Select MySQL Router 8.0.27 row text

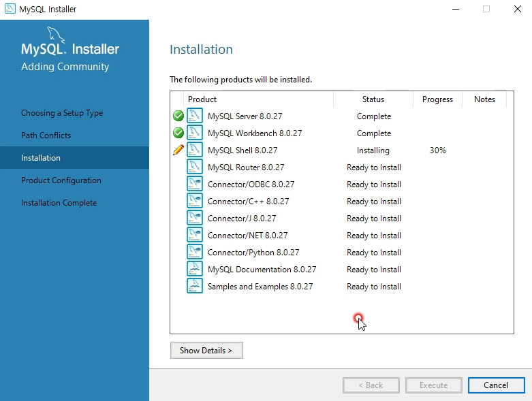(x=246, y=167)
